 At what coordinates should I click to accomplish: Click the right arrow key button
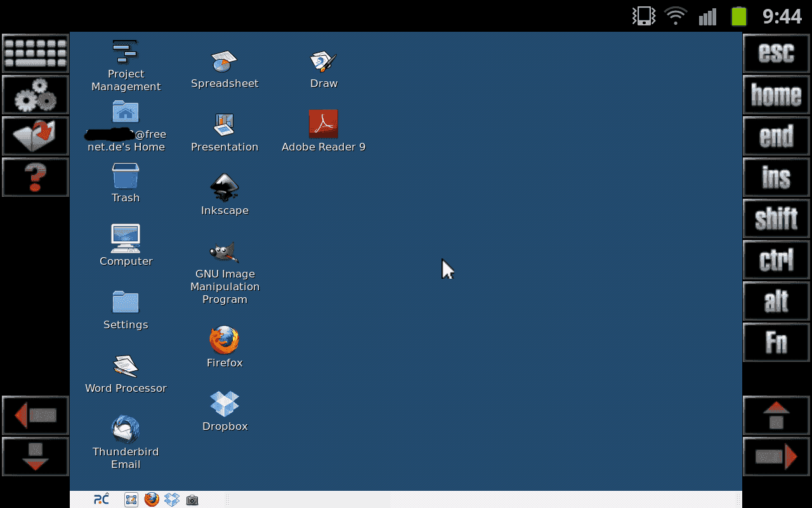776,457
